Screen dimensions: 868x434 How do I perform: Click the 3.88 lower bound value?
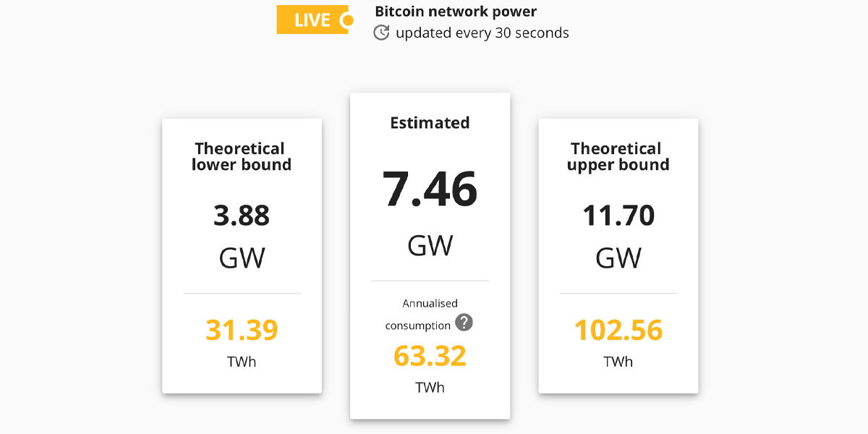pos(242,216)
